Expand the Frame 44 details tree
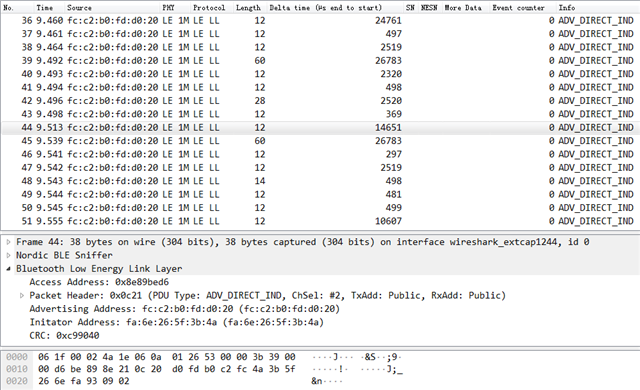The image size is (640, 390). click(x=8, y=242)
